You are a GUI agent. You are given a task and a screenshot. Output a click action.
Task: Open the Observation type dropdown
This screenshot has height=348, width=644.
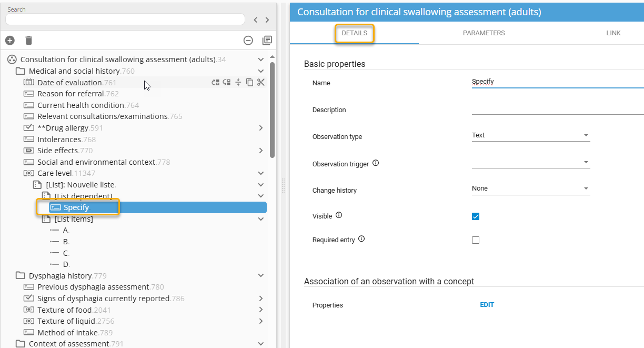pyautogui.click(x=530, y=135)
